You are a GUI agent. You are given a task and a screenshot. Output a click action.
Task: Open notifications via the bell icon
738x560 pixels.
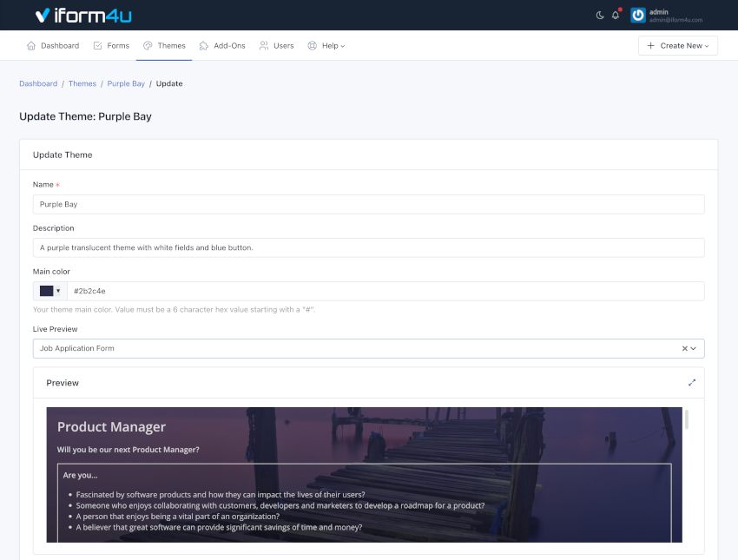[616, 15]
